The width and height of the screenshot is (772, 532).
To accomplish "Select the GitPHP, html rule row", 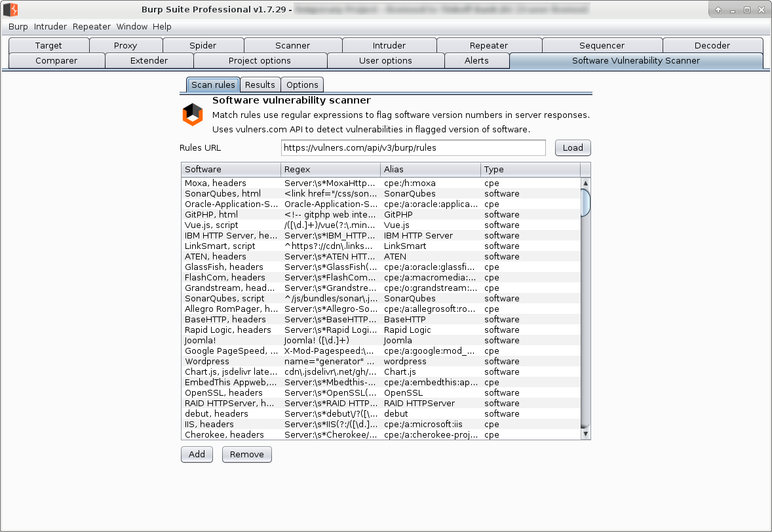I will coord(381,215).
